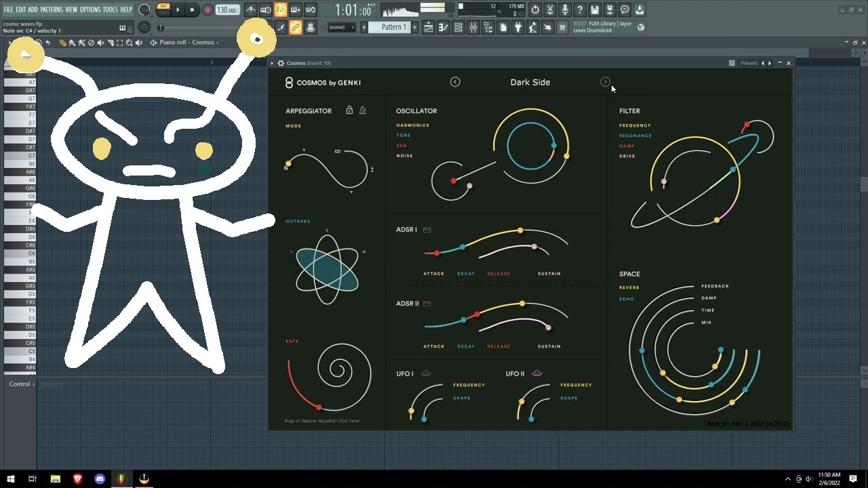Click the tempo 130 field

point(228,10)
